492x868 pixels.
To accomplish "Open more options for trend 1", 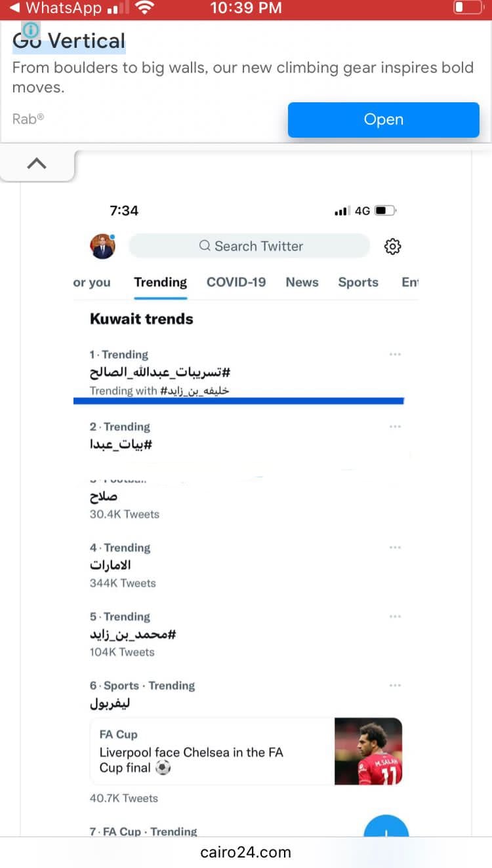I will (x=395, y=355).
